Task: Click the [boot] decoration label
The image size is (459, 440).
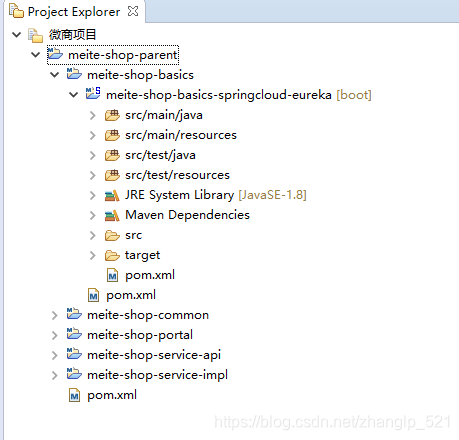Action: 354,95
